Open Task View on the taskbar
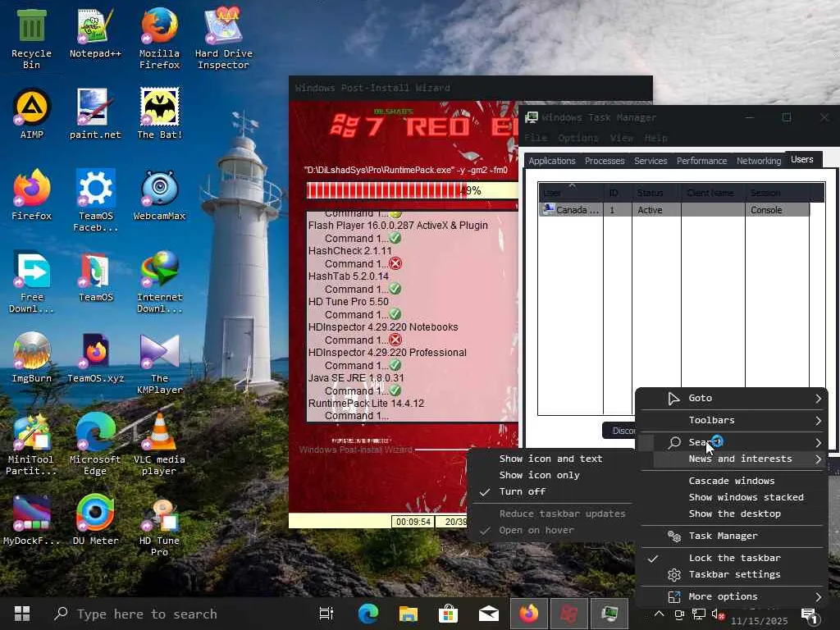The image size is (840, 630). (x=326, y=614)
